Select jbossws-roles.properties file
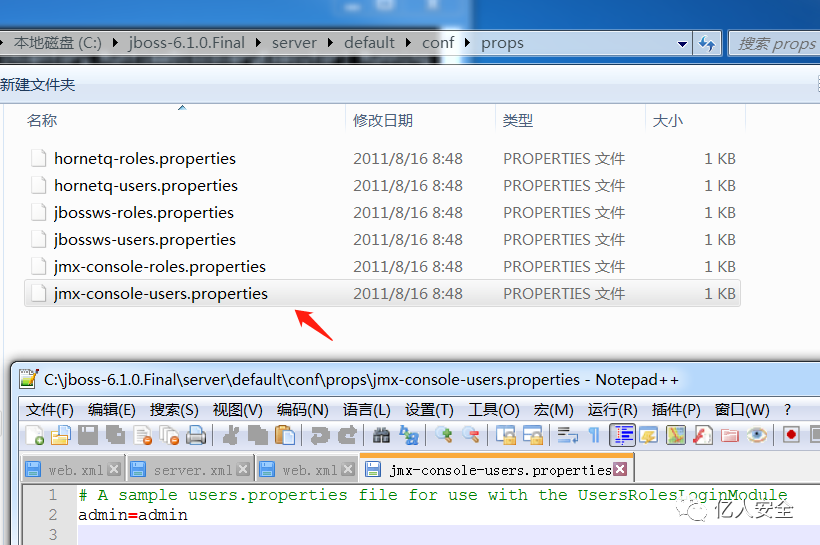Screen dimensions: 820x545 144,213
